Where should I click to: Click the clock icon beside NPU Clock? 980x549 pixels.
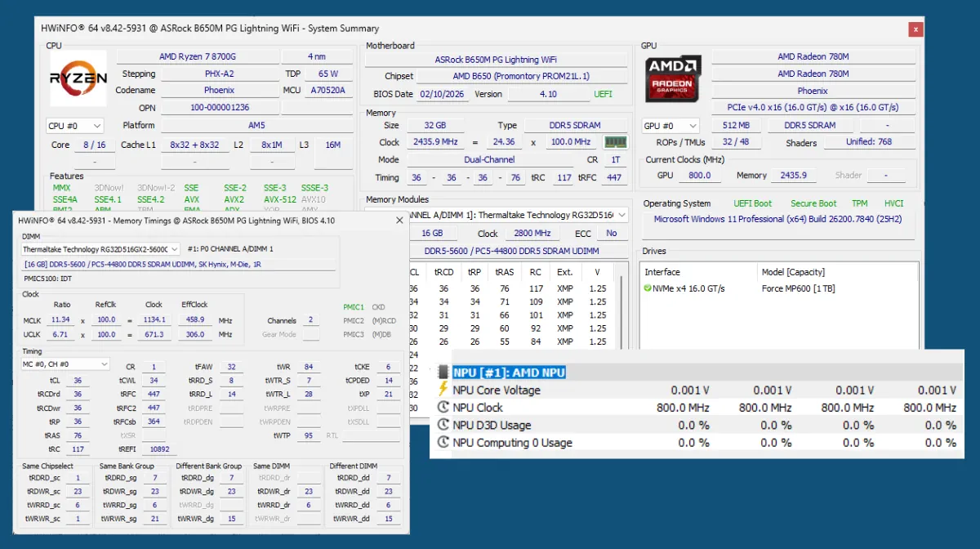coord(443,408)
